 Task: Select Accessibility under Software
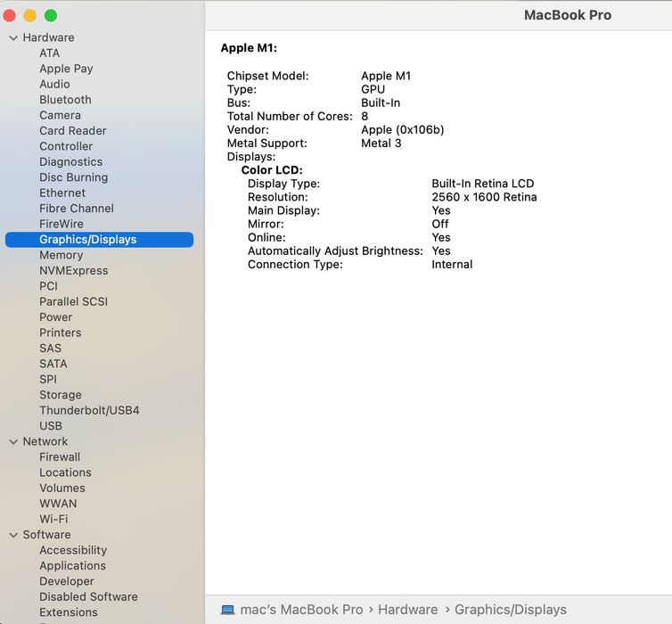coord(73,550)
